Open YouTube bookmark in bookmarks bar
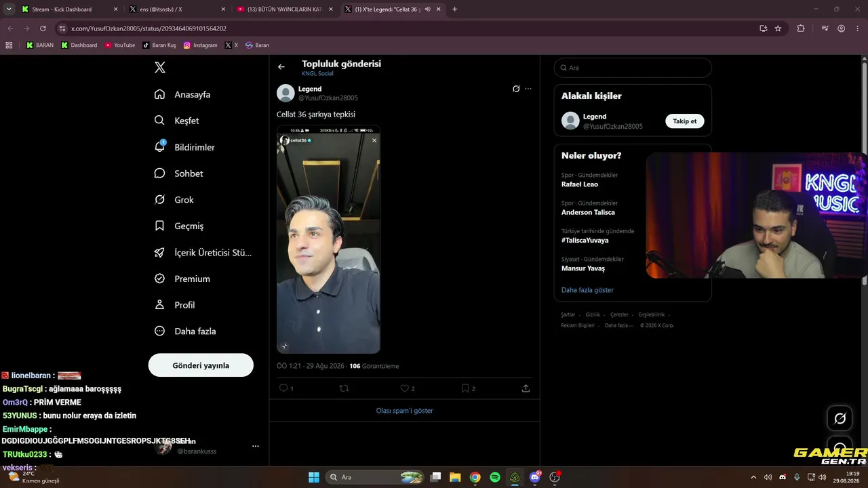Image resolution: width=868 pixels, height=488 pixels. pos(120,45)
